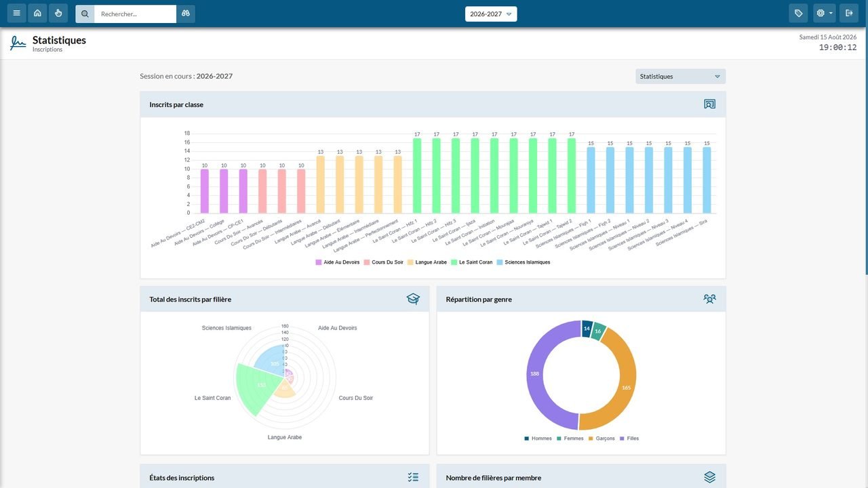Click the layers icon on Nombre de filières
Image resolution: width=868 pixels, height=488 pixels.
click(709, 477)
